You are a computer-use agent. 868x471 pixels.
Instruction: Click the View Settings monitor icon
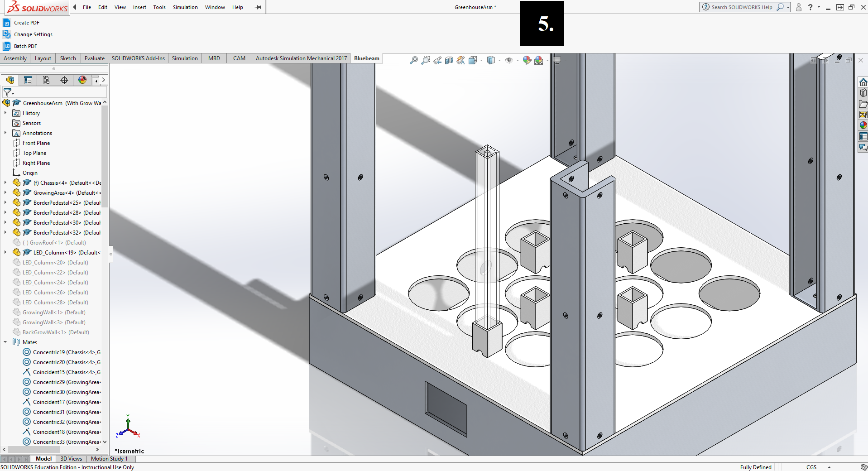(557, 60)
